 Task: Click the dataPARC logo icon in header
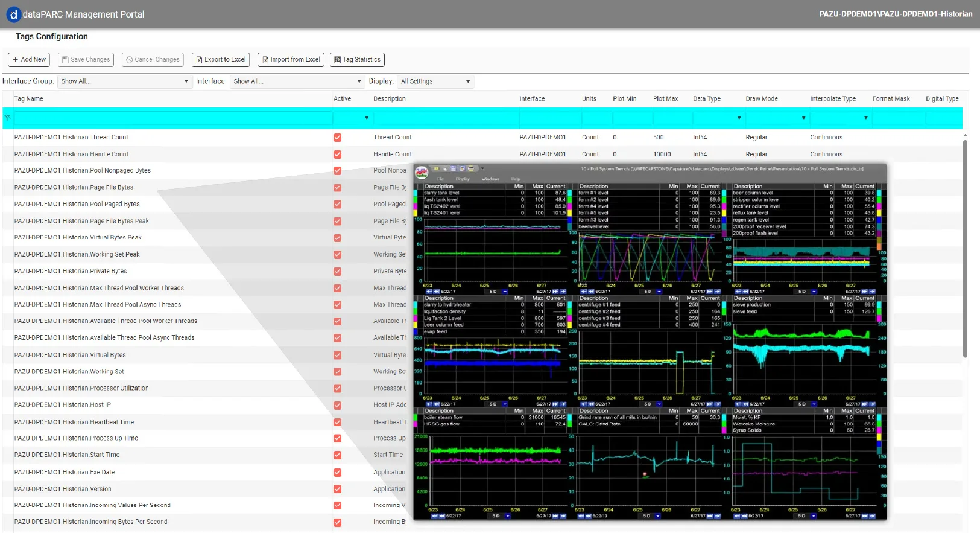[13, 14]
